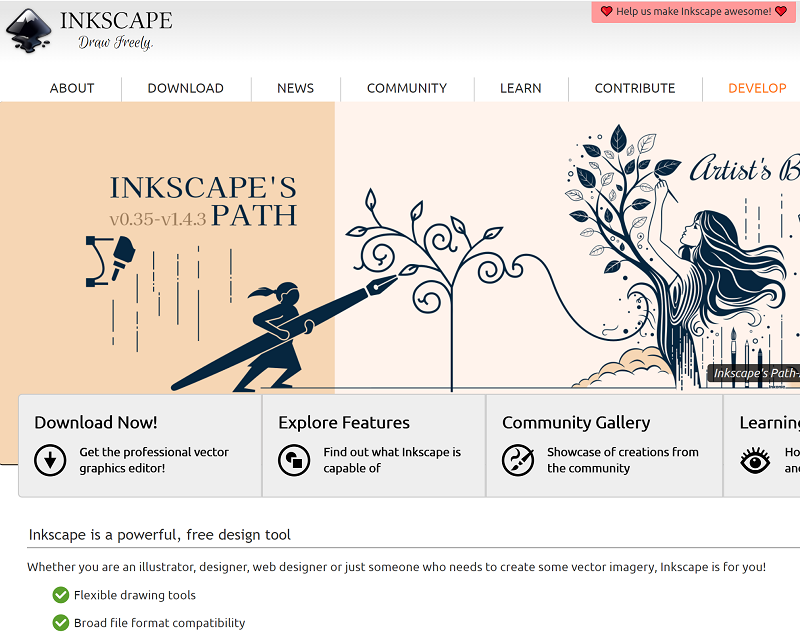Image resolution: width=800 pixels, height=632 pixels.
Task: Switch to the COMMUNITY section
Action: point(406,88)
